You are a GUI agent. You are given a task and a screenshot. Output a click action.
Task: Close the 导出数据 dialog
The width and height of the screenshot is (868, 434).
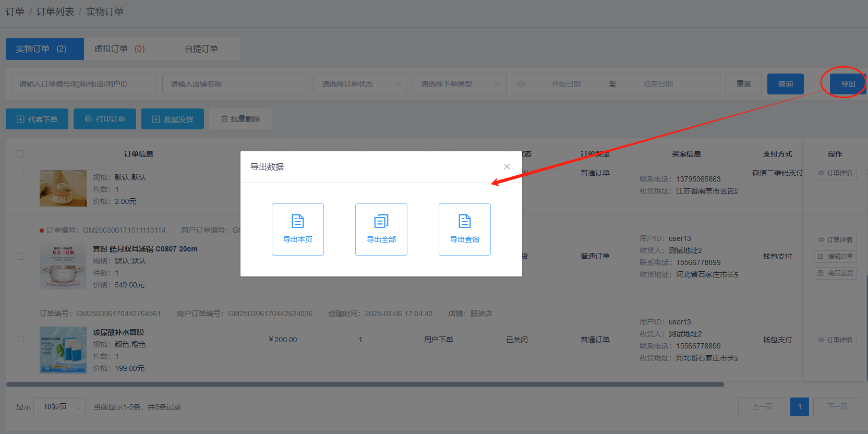point(507,166)
